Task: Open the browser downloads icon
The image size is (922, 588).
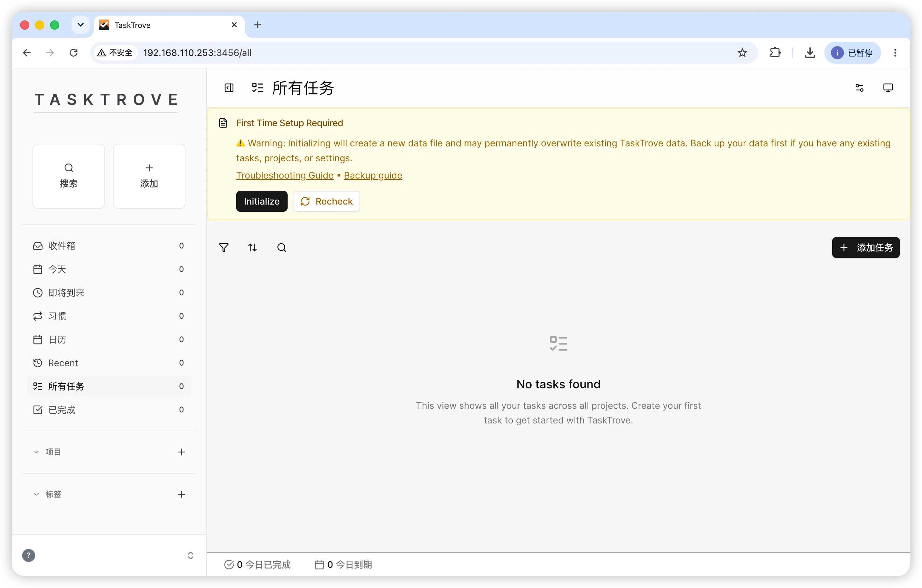Action: [x=810, y=53]
